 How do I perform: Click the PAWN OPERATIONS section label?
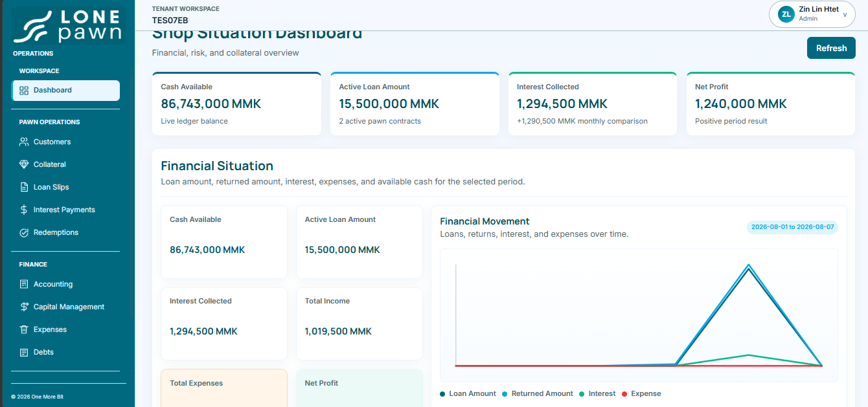(49, 122)
